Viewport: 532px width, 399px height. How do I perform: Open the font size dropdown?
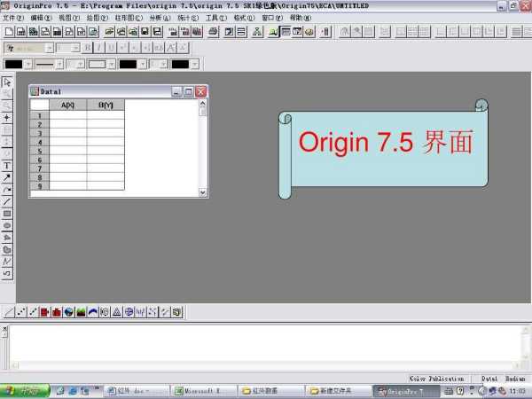pos(76,48)
